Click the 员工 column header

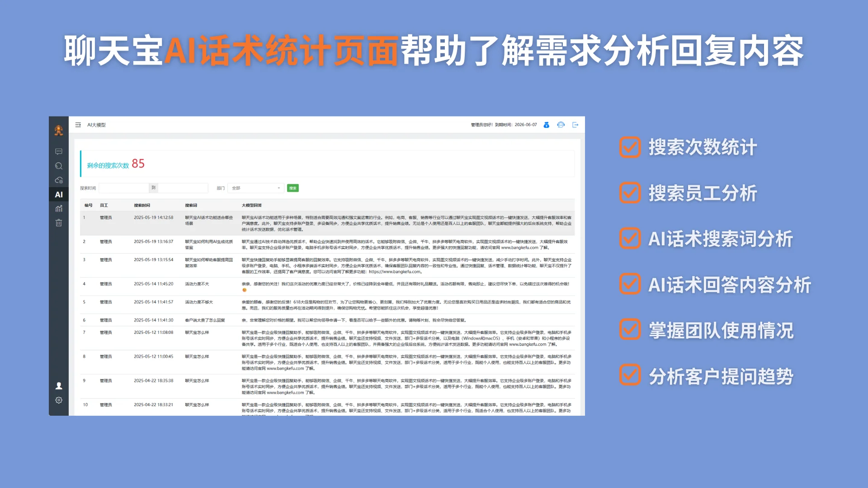[x=104, y=205]
